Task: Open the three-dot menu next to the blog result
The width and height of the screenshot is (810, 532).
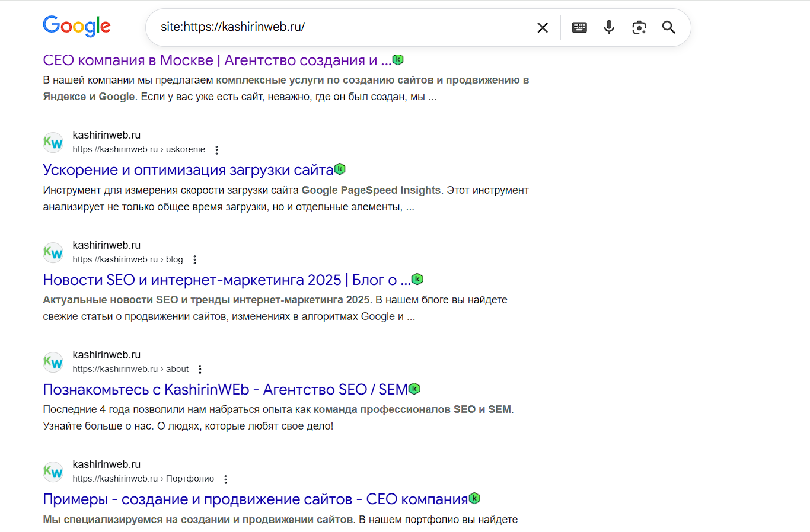Action: click(x=194, y=259)
